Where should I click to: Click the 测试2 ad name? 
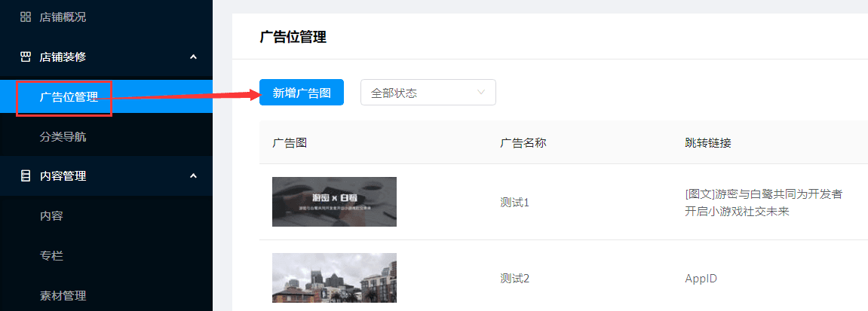[515, 279]
